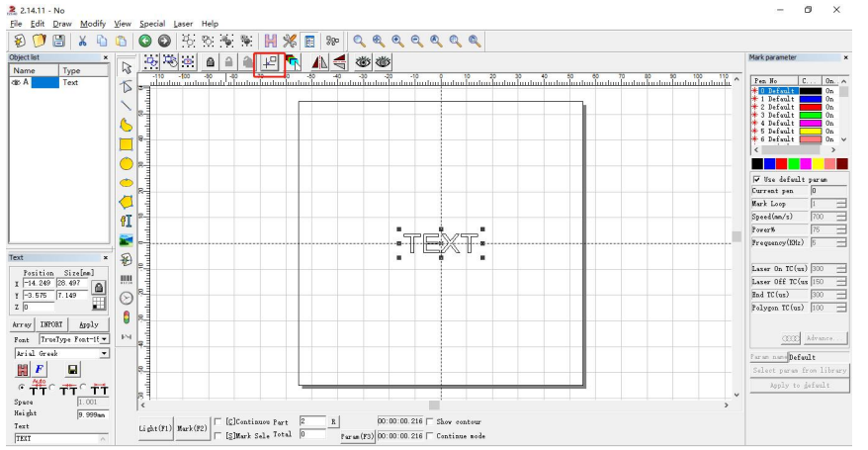Click the put-to-origin icon highlighted in red
868x450 pixels.
pos(269,62)
